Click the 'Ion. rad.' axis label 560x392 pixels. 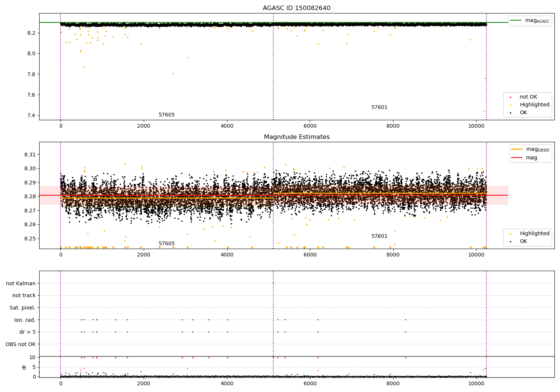(x=25, y=320)
